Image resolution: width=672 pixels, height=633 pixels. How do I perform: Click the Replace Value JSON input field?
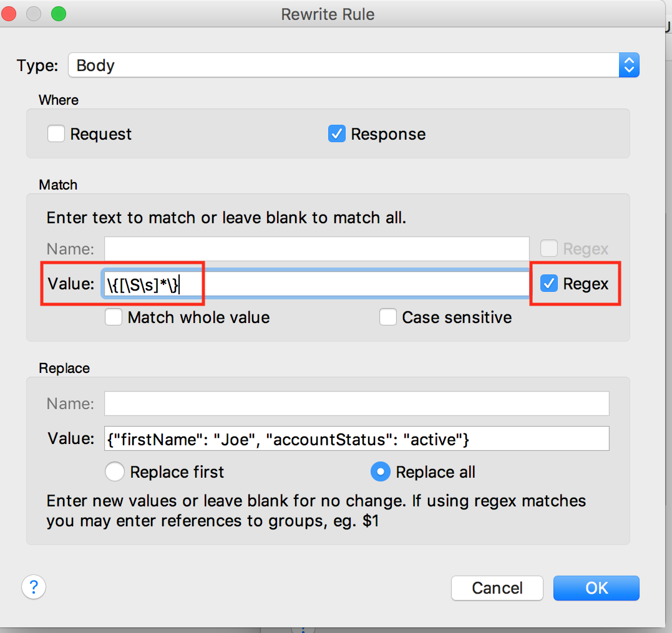pyautogui.click(x=356, y=438)
